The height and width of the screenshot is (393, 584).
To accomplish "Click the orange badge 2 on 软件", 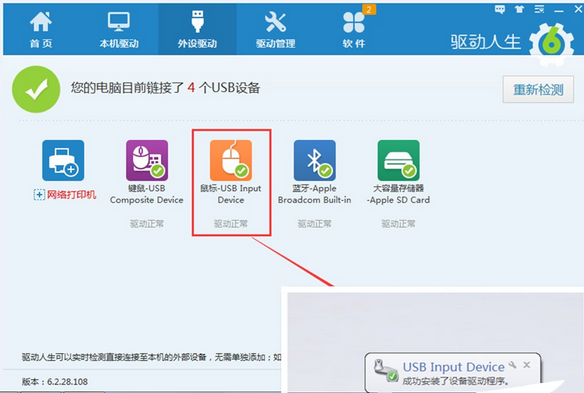I will [x=369, y=9].
